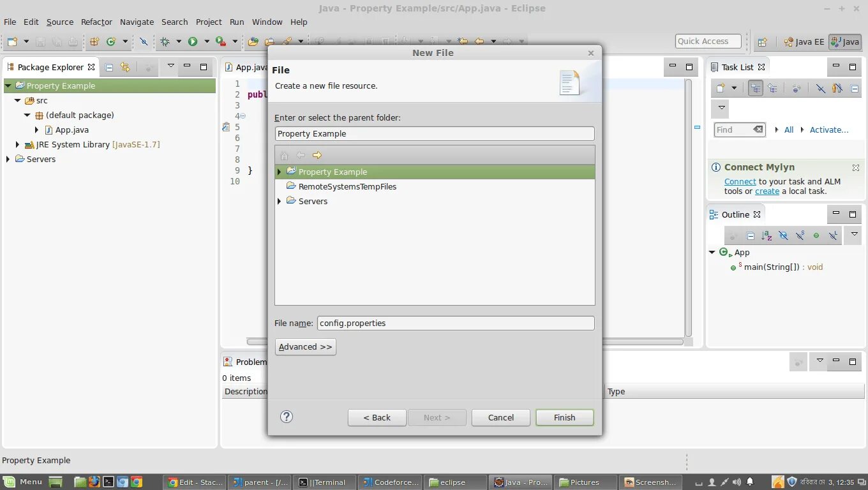Screen dimensions: 868x490
Task: Open the Window menu
Action: coord(267,22)
